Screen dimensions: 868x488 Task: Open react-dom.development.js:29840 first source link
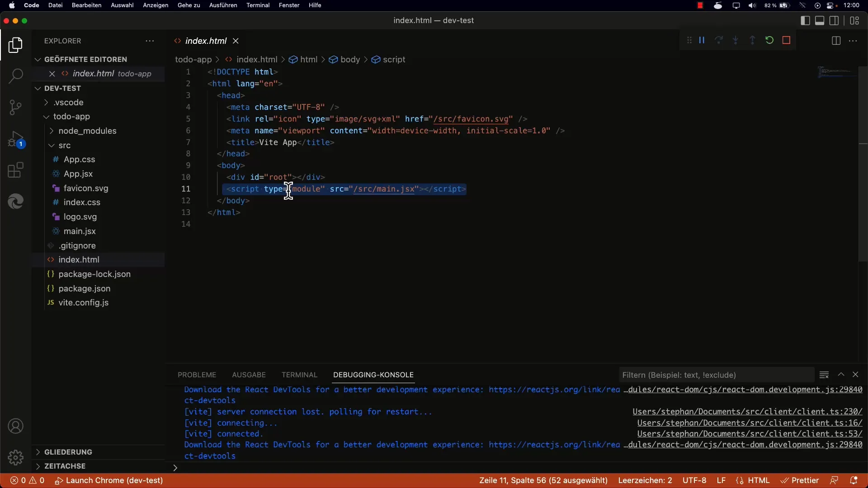coord(743,389)
